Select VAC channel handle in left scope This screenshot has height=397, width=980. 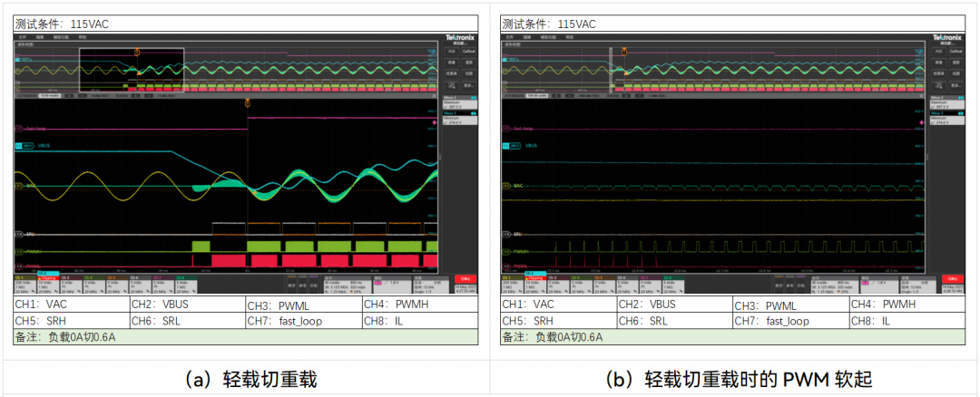(17, 186)
